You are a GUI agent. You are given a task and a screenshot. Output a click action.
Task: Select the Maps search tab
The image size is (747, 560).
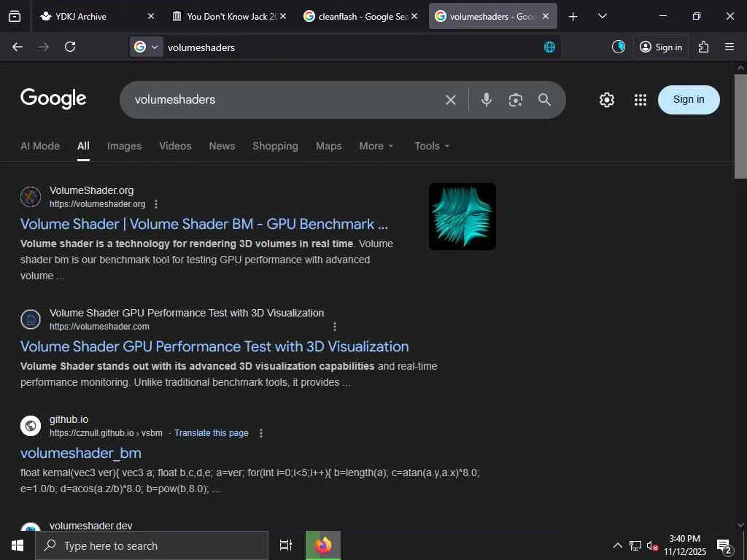pyautogui.click(x=328, y=146)
